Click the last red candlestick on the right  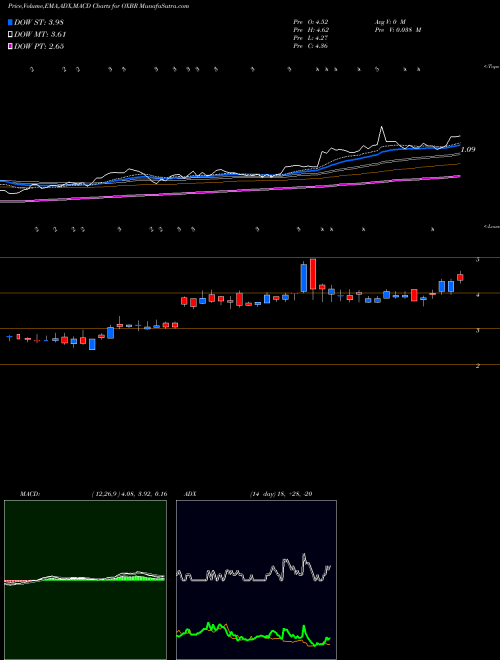pyautogui.click(x=460, y=277)
